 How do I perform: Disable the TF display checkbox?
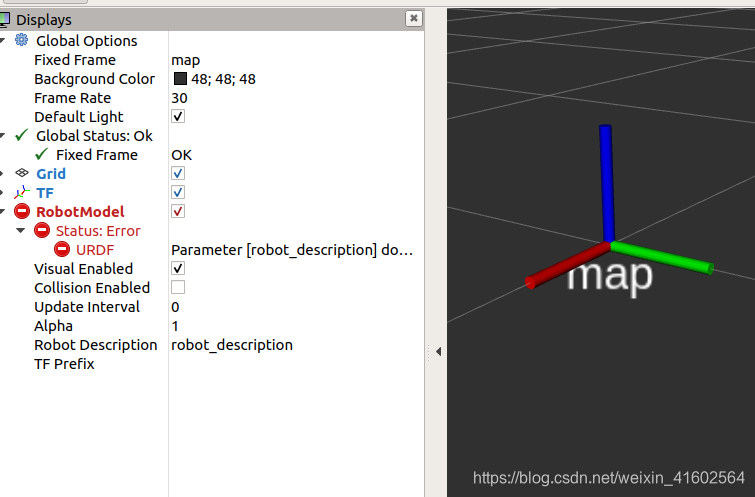click(178, 192)
